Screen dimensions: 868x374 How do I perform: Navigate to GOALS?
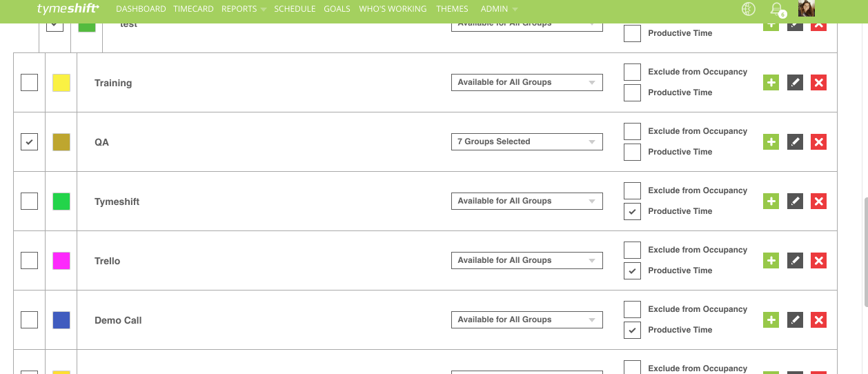(x=337, y=9)
